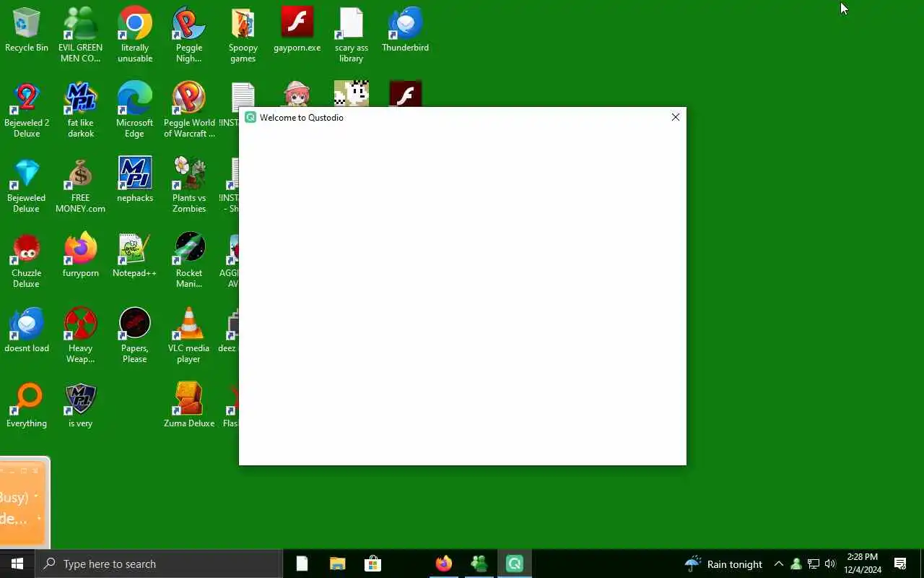Launch the EVIL GREEN MEN CO... shortcut
The height and width of the screenshot is (578, 924).
pyautogui.click(x=80, y=35)
